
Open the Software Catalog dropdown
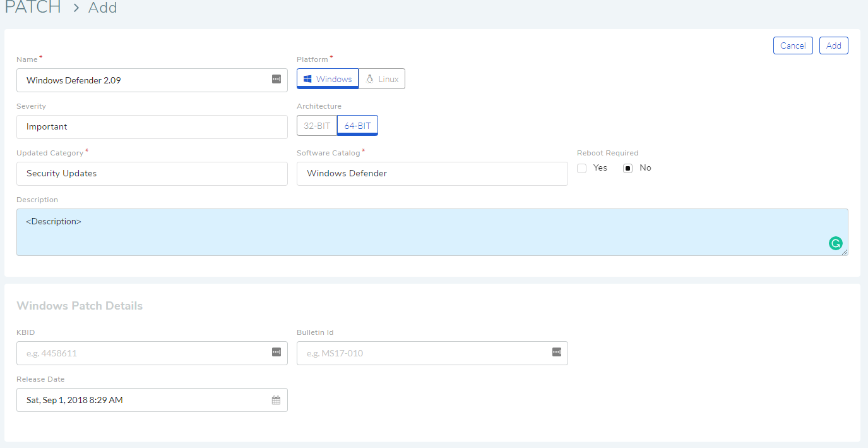point(432,174)
